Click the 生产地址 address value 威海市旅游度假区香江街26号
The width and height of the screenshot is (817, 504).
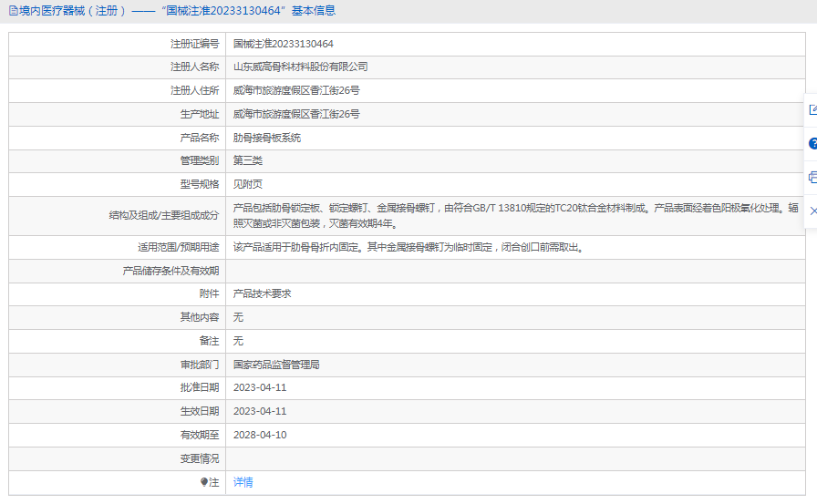[x=296, y=114]
